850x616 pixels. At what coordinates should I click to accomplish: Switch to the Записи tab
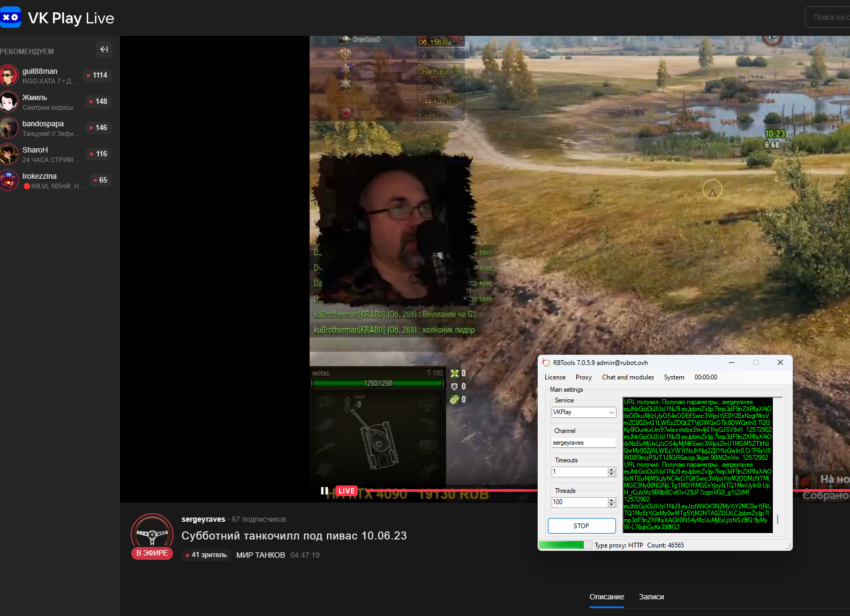[651, 597]
